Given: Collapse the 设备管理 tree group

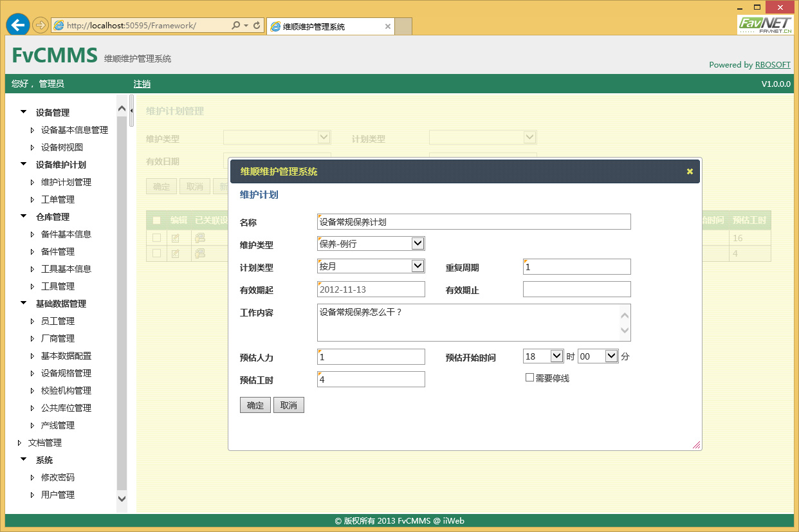Looking at the screenshot, I should point(24,112).
